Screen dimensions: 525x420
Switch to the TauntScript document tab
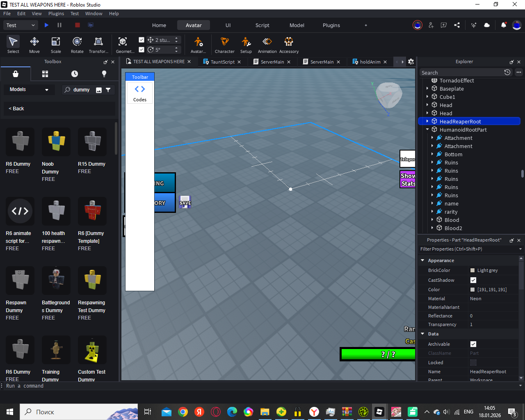pos(223,62)
